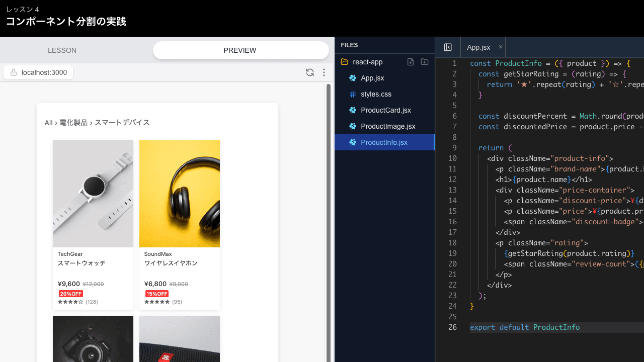Click the refresh preview icon
This screenshot has width=644, height=362.
(310, 72)
